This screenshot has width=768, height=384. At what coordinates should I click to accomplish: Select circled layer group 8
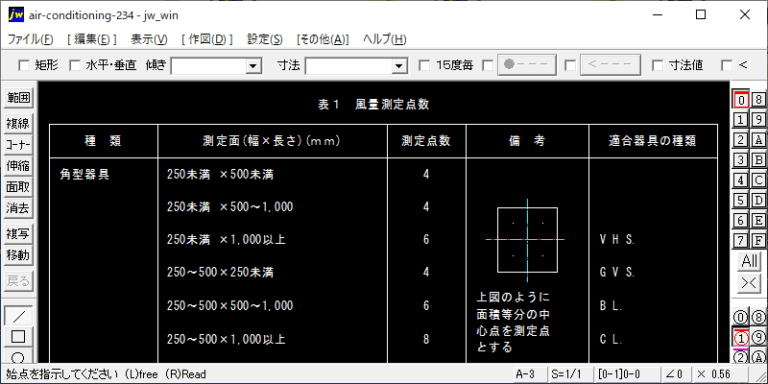coord(759,317)
